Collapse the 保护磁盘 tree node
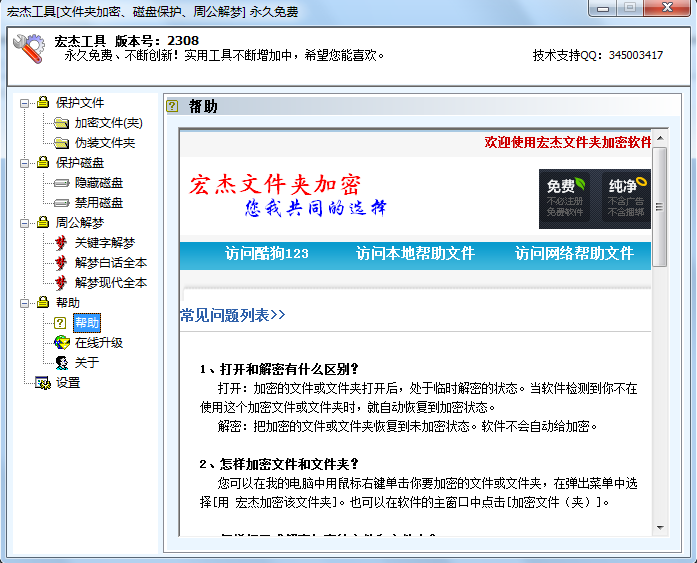 (25, 163)
